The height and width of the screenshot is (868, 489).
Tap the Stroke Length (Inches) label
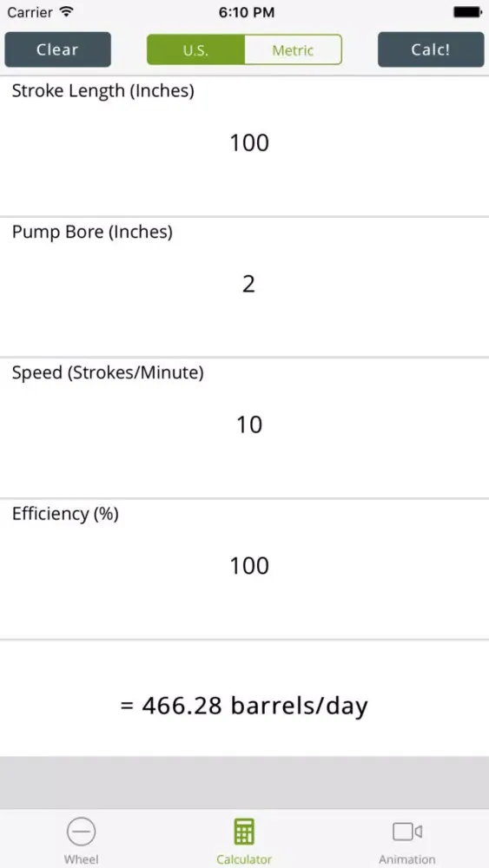103,91
